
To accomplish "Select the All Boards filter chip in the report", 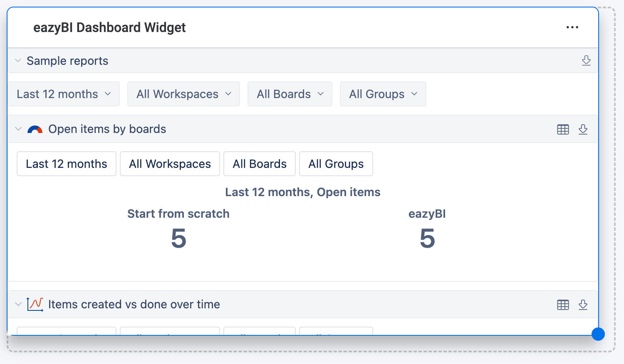I will tap(259, 164).
